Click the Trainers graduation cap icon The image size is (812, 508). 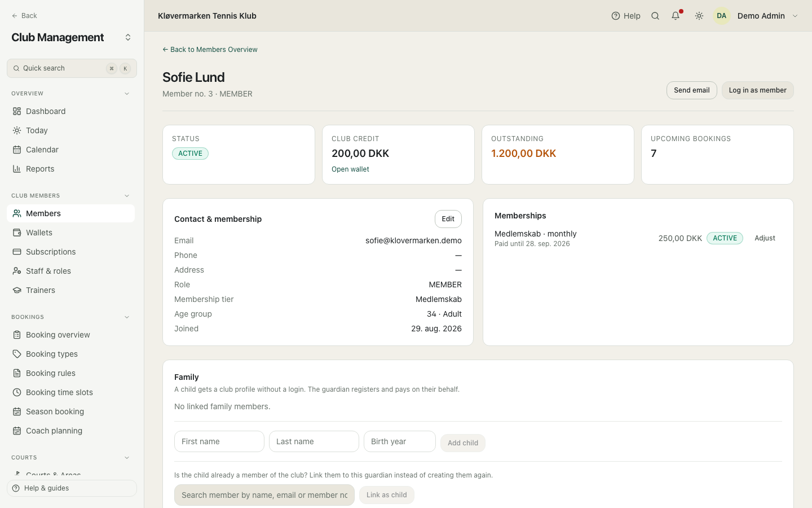pyautogui.click(x=17, y=290)
